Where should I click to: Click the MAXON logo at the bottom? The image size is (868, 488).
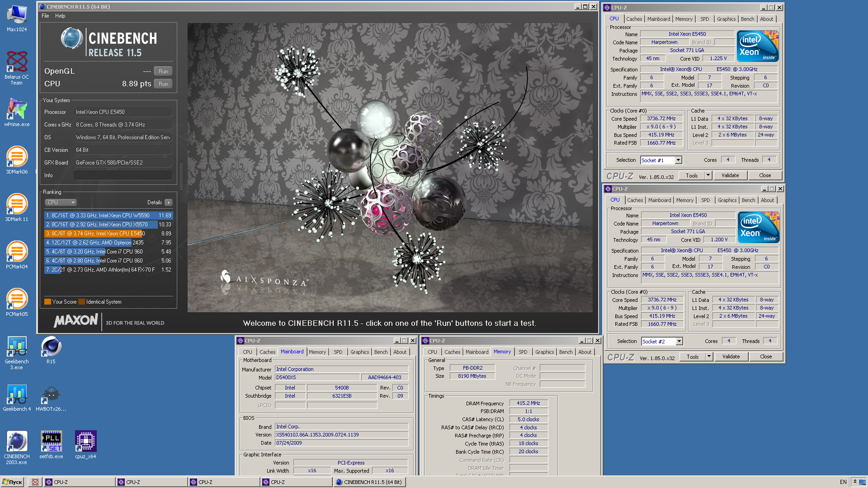tap(75, 320)
